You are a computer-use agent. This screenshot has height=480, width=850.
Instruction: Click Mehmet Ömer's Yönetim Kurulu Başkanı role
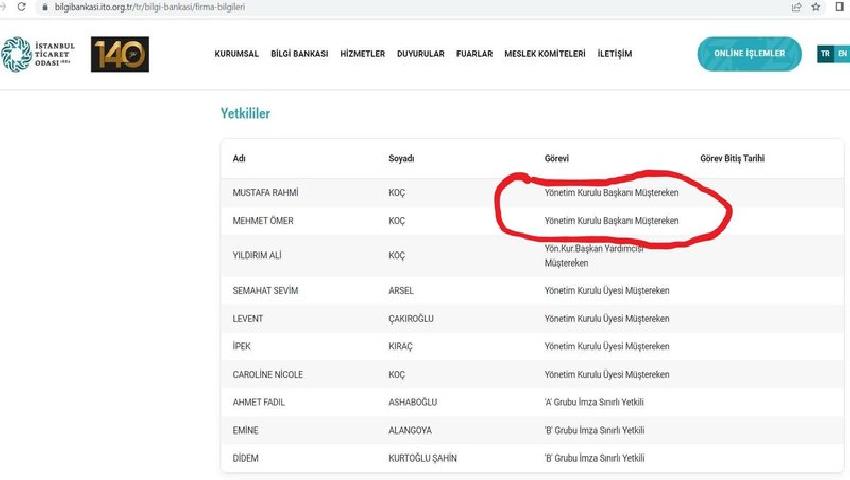click(611, 221)
